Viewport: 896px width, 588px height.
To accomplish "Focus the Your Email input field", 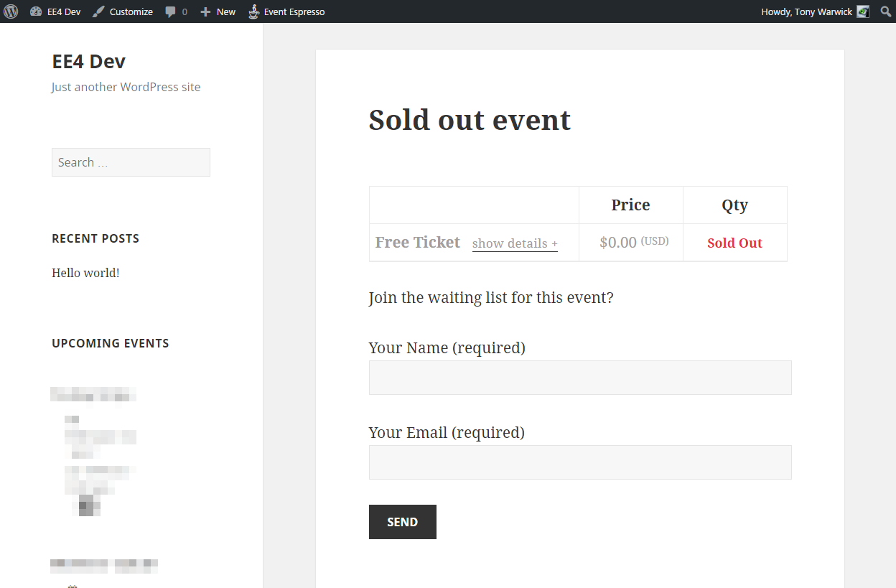I will click(x=580, y=462).
